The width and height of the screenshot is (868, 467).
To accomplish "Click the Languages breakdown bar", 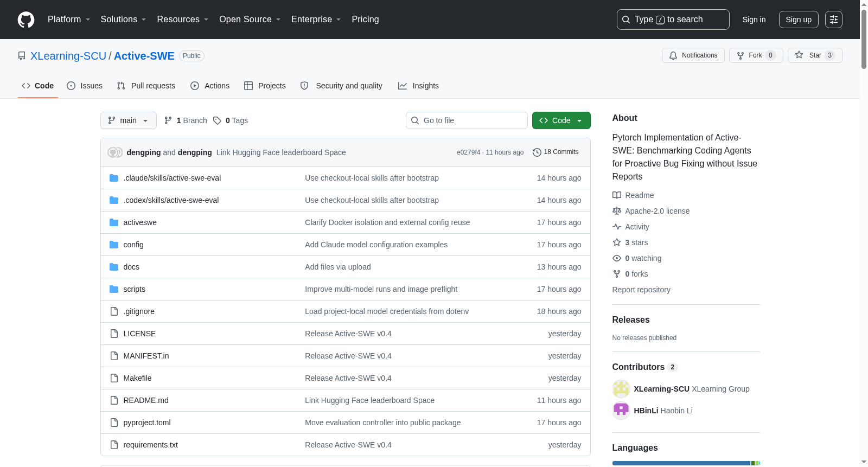I will 686,463.
